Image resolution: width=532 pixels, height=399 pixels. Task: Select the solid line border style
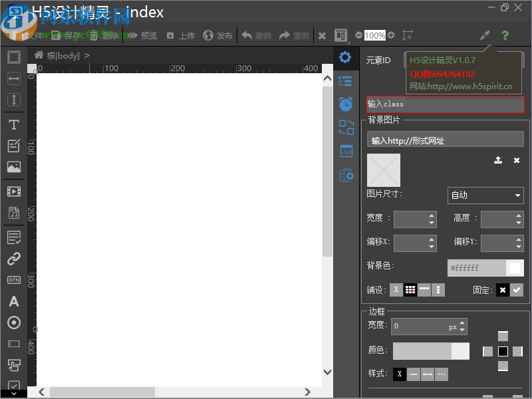tap(414, 374)
